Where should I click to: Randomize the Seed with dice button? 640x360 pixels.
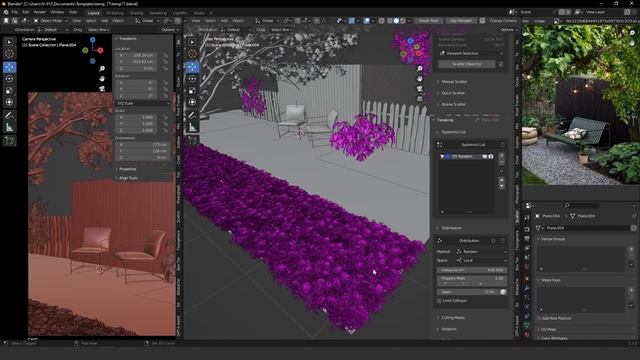tap(503, 292)
